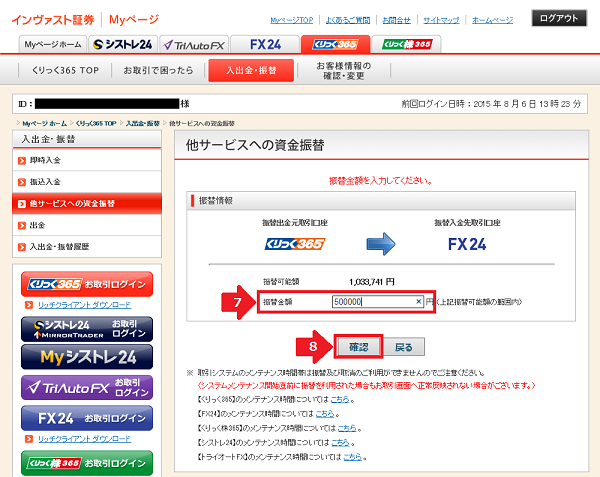The width and height of the screenshot is (600, 477).
Task: Click the くりっく365 source account logo
Action: 295,244
